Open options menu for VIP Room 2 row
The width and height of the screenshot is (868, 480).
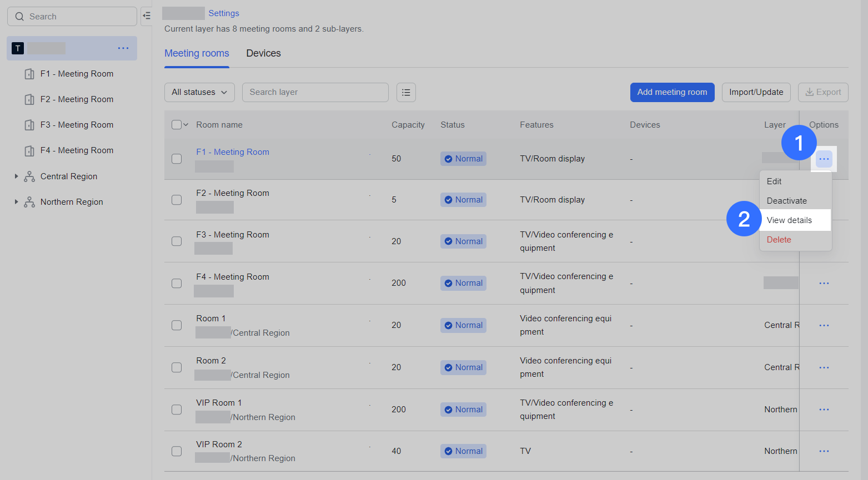[824, 451]
